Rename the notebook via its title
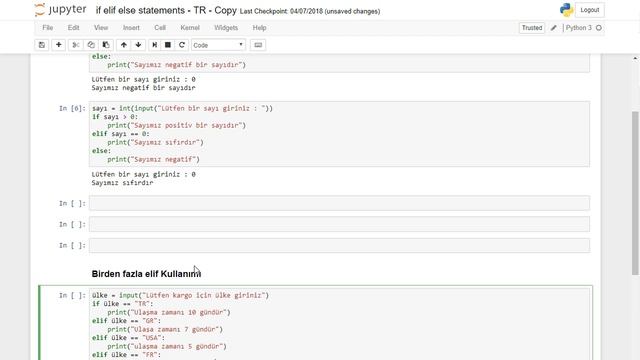Viewport: 640px width, 360px height. pos(166,10)
